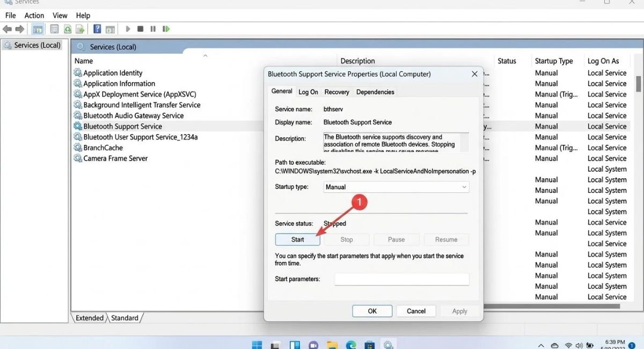Go back with the toolbar Back arrow
This screenshot has width=644, height=349.
tap(7, 29)
